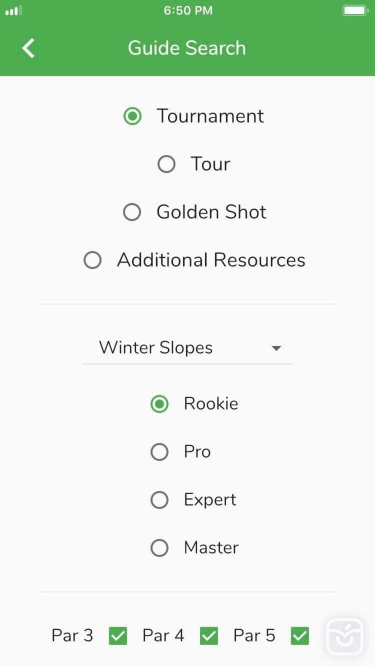Disable the Par 5 checkbox

click(x=300, y=636)
